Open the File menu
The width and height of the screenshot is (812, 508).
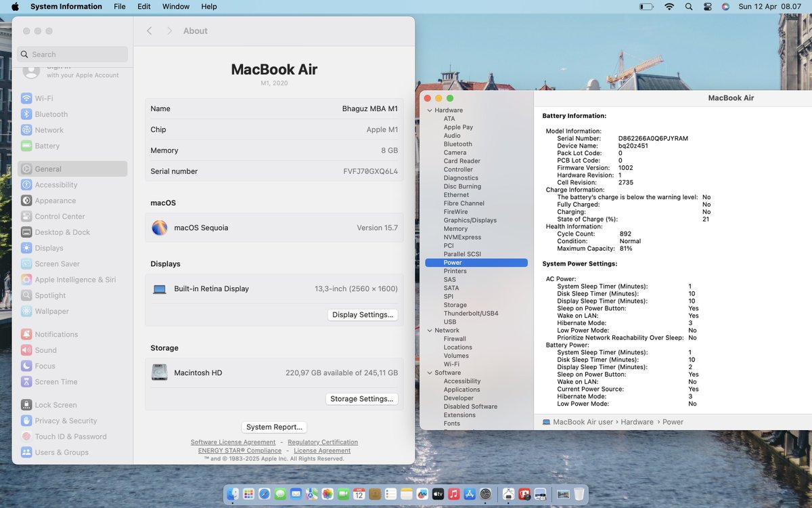click(x=120, y=6)
